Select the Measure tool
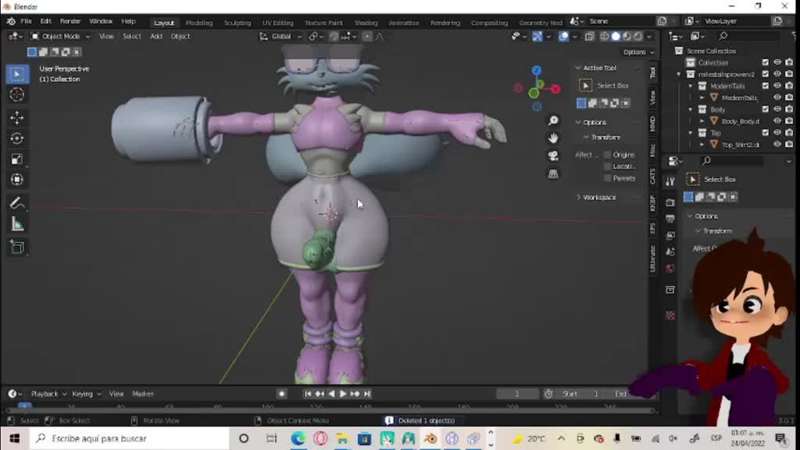Screen dimensions: 800x450 [17, 224]
